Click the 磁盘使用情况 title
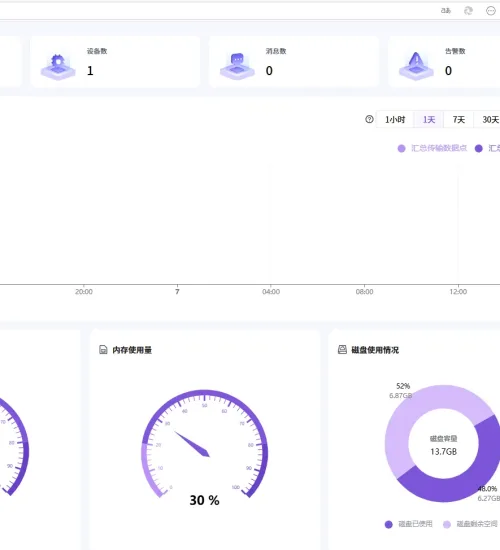 (x=375, y=350)
